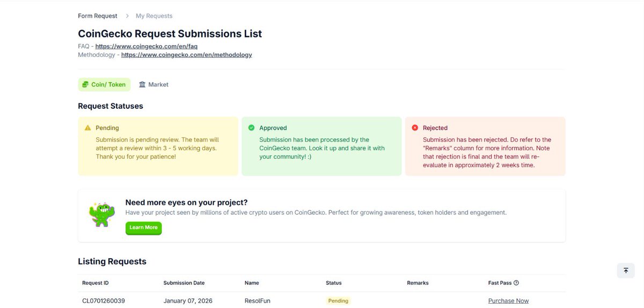Click the Pending status badge for ResolFun
The height and width of the screenshot is (308, 644).
[339, 300]
